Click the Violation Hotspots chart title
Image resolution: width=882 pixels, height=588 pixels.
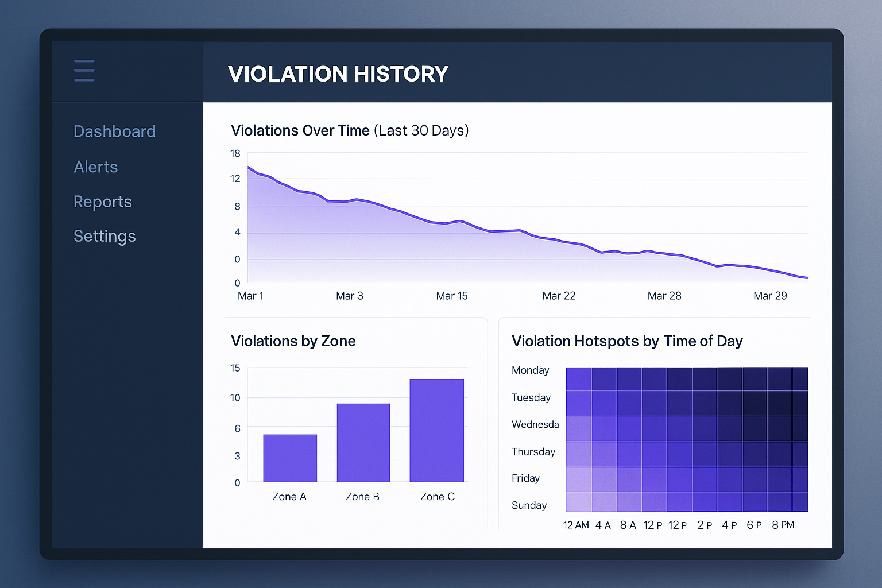pos(626,341)
